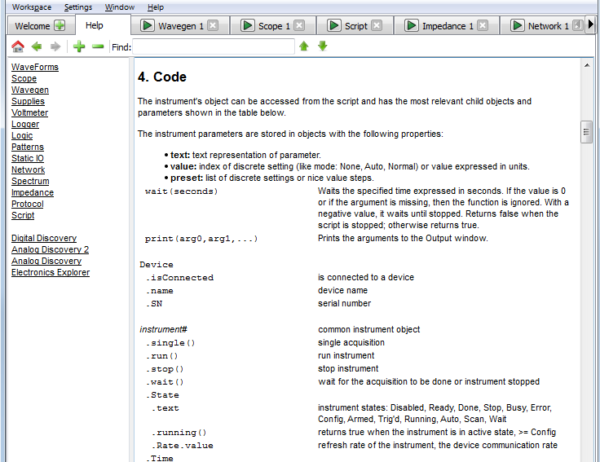This screenshot has width=600, height=462.
Task: Open the Spectrum help link
Action: (30, 181)
